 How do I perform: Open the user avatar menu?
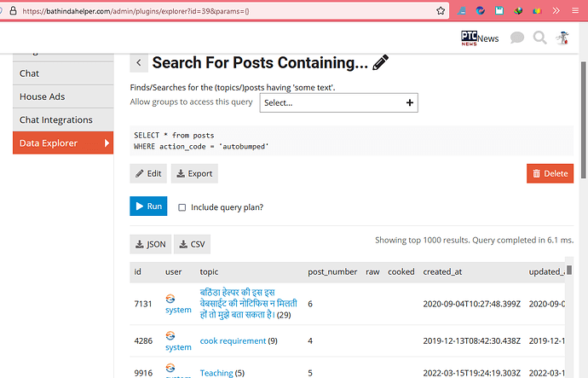coord(562,38)
